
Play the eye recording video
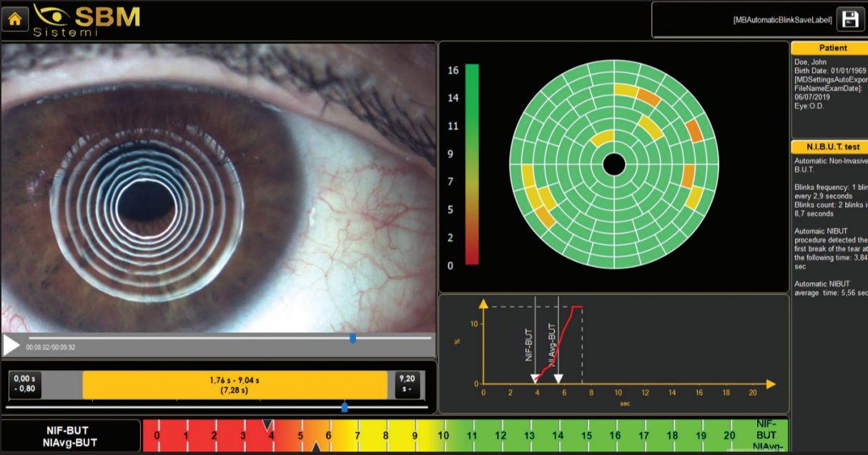click(x=11, y=345)
